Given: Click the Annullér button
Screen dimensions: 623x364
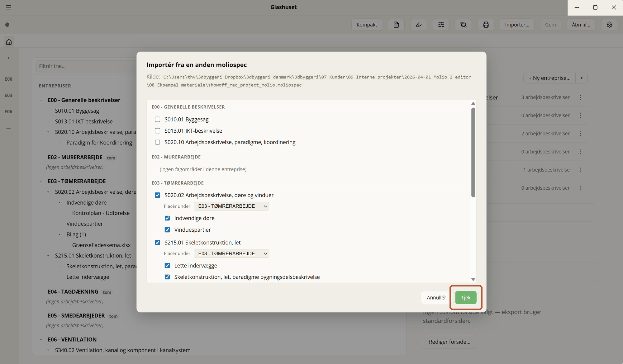Looking at the screenshot, I should pyautogui.click(x=436, y=298).
